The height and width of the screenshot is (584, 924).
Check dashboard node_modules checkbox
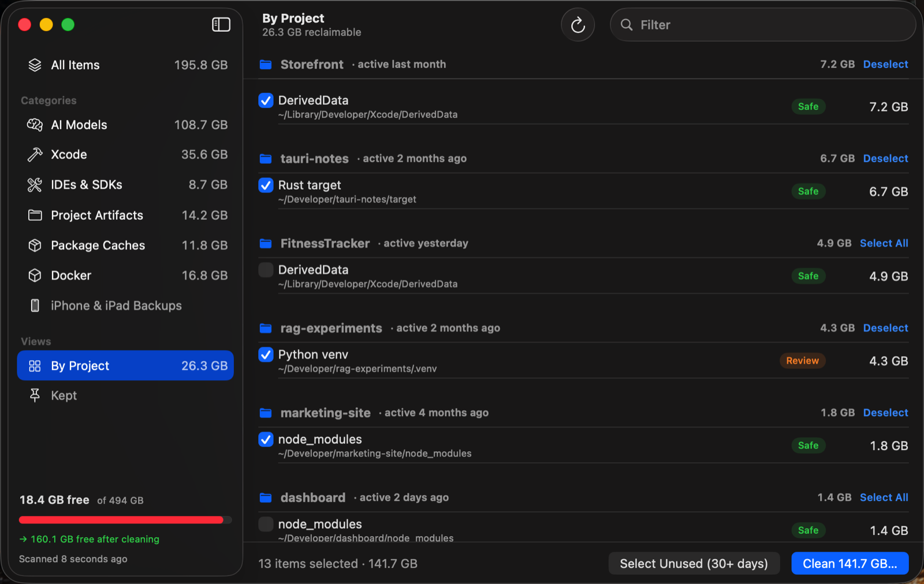tap(266, 525)
